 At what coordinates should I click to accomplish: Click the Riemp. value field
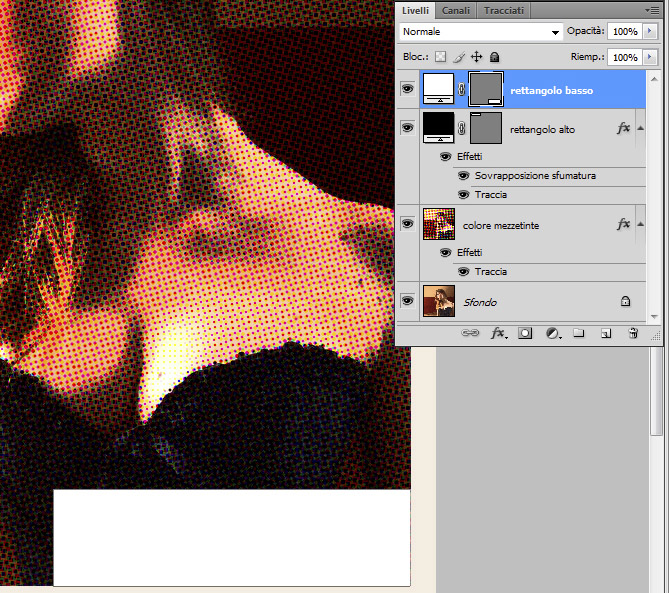tap(625, 57)
